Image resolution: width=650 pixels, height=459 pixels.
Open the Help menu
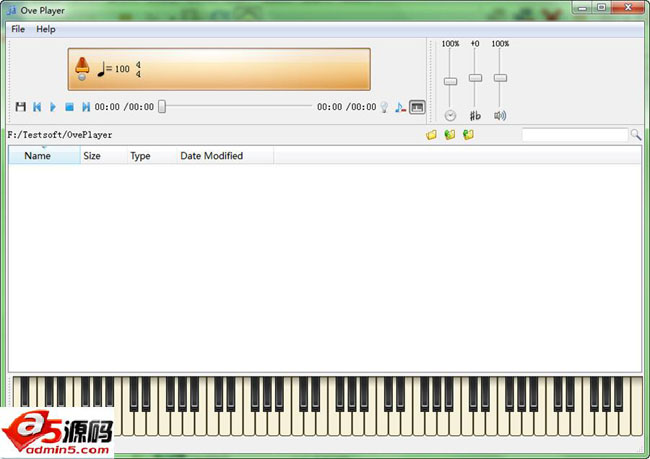46,29
